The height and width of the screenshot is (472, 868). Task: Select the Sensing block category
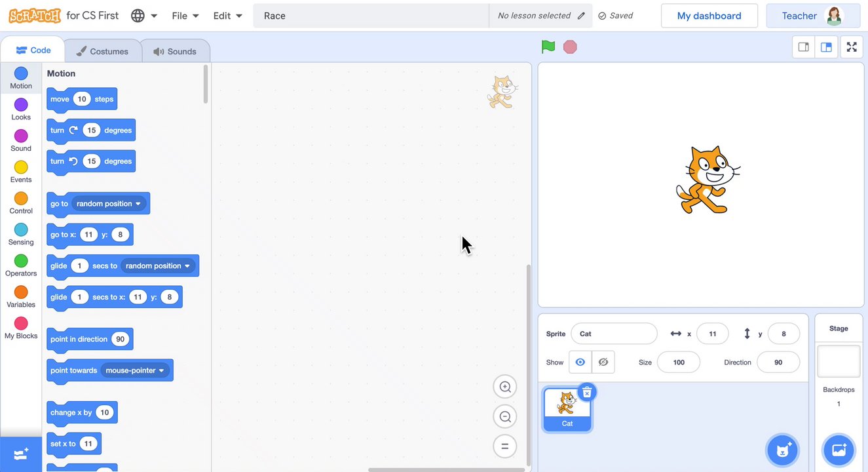point(21,234)
